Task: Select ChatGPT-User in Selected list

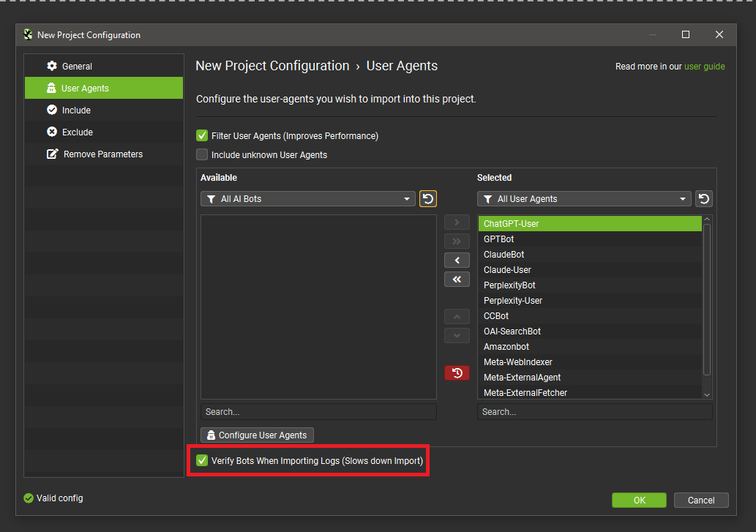Action: [590, 224]
